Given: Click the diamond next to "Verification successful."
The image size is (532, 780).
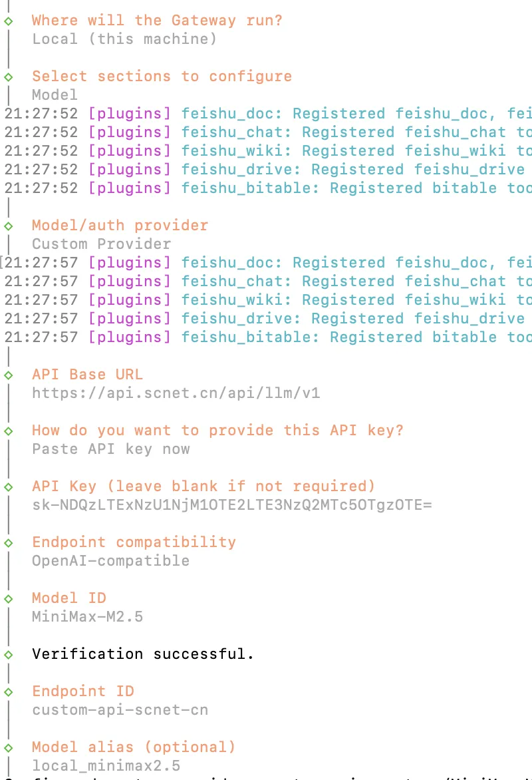Looking at the screenshot, I should (8, 654).
